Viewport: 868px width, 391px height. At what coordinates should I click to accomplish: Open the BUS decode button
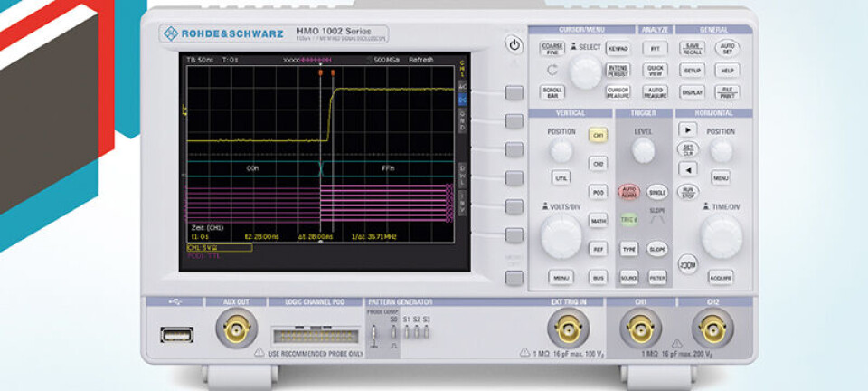pos(598,277)
